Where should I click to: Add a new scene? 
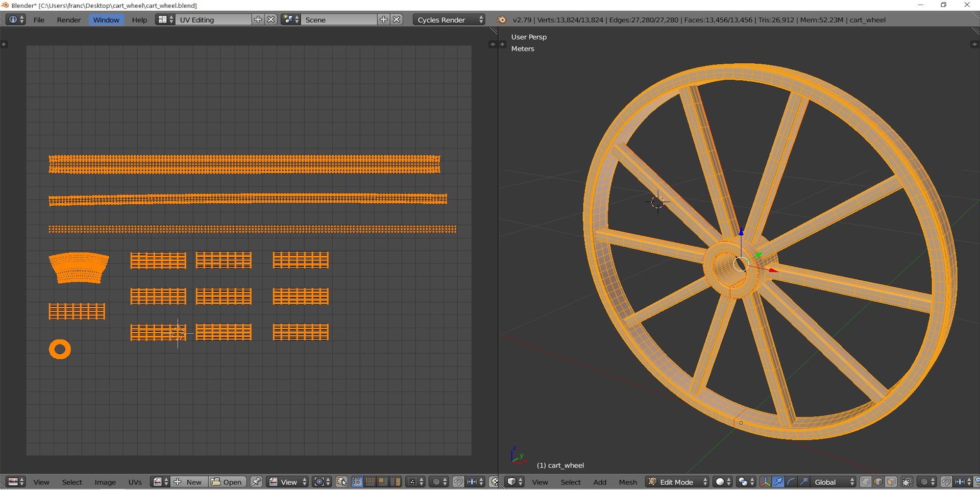point(383,19)
